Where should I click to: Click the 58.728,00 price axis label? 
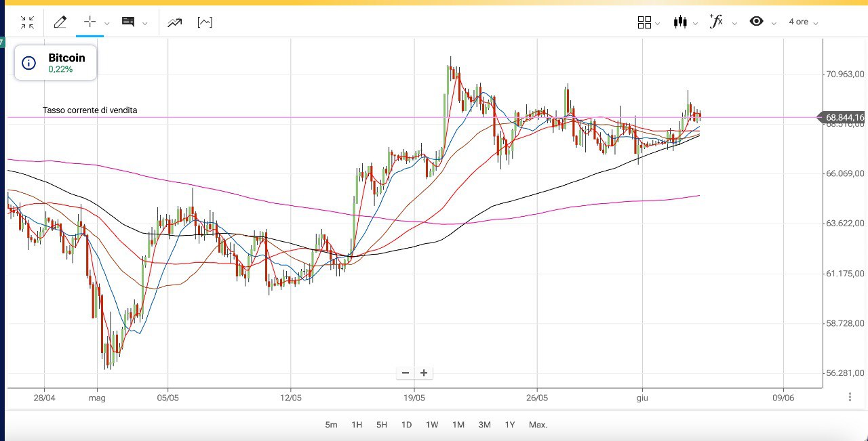click(845, 323)
